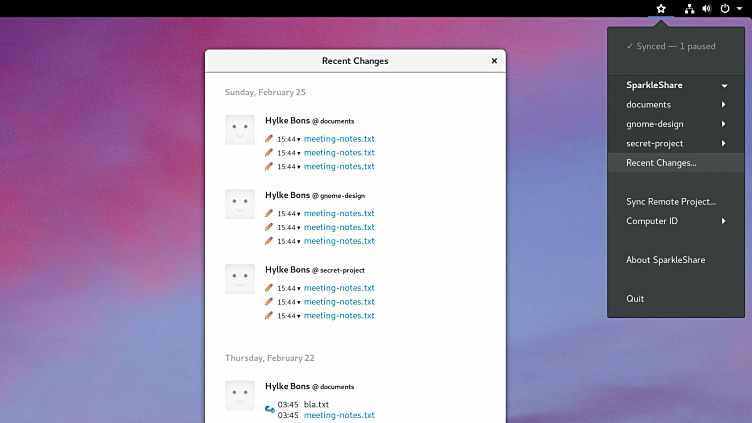This screenshot has width=752, height=423.
Task: Click the sync icon beside bla.txt
Action: 269,409
